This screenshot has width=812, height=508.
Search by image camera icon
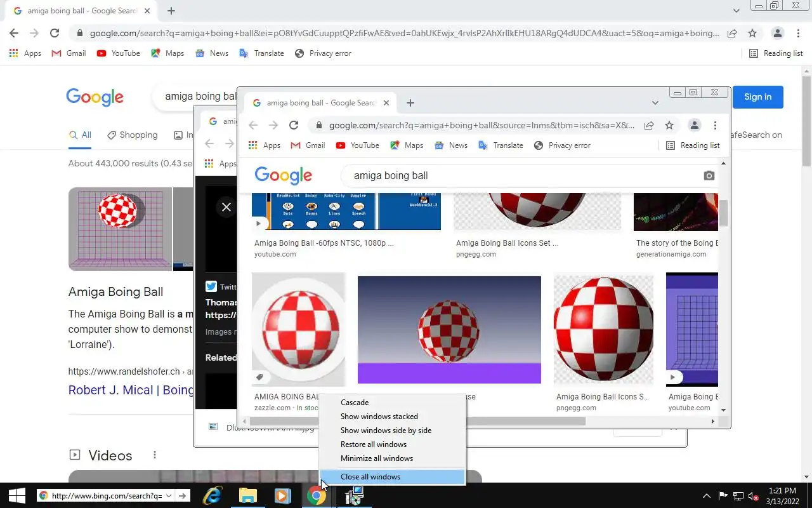click(709, 175)
